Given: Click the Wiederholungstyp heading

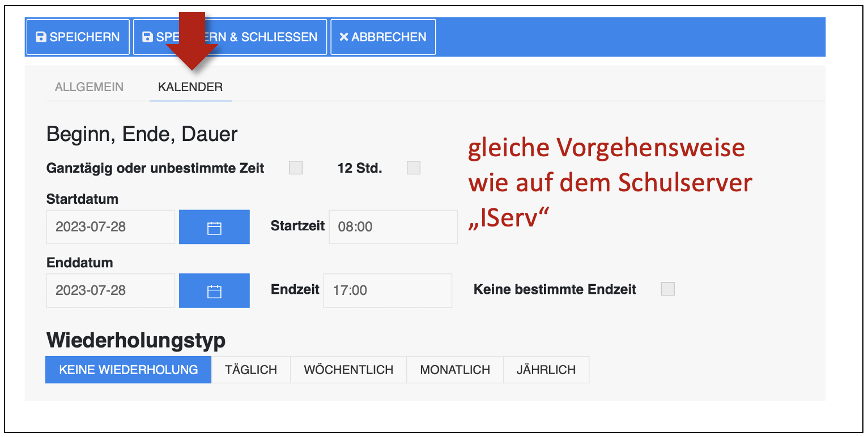Looking at the screenshot, I should pyautogui.click(x=136, y=340).
